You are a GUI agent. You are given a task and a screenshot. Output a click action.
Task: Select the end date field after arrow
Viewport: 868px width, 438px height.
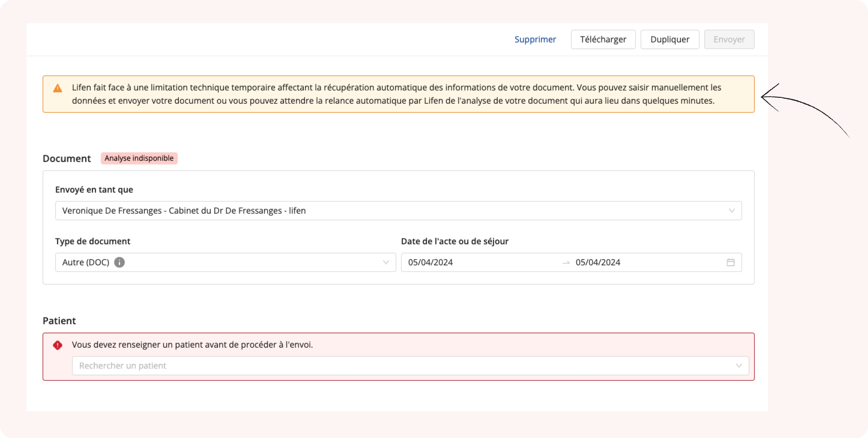(x=598, y=262)
